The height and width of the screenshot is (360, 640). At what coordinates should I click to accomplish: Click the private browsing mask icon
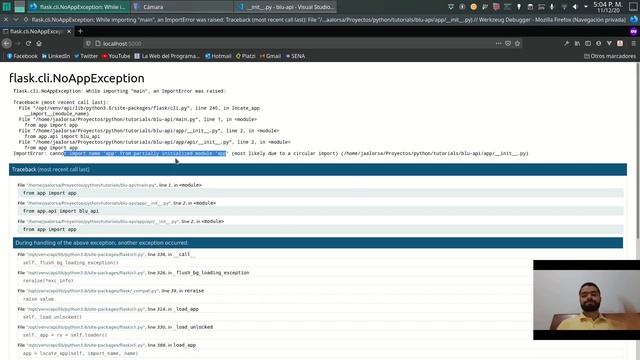pos(633,31)
